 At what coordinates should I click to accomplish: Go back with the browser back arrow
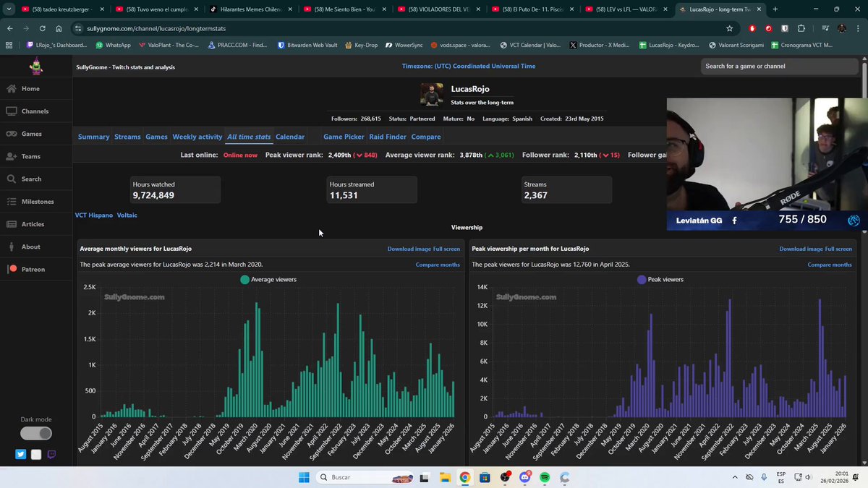(10, 28)
